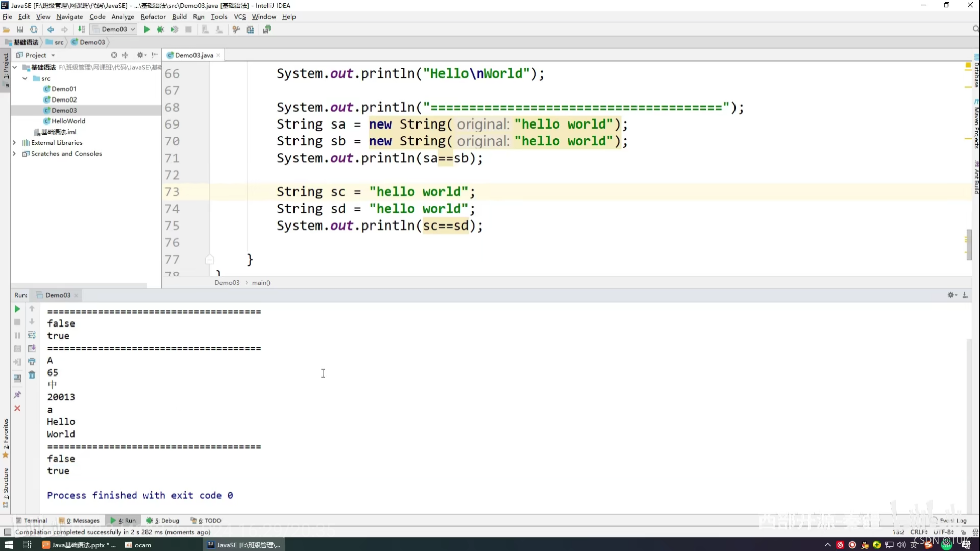Open the Run panel gear settings dropdown
Viewport: 980px width, 551px height.
coord(952,295)
